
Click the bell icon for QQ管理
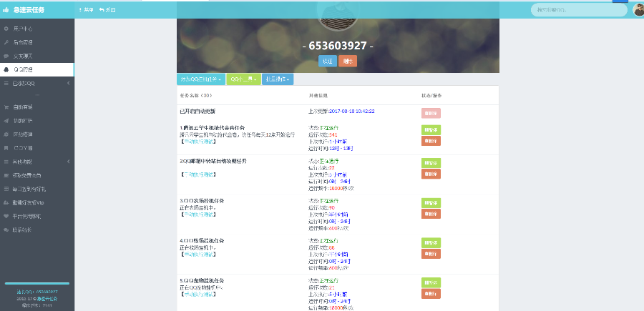pyautogui.click(x=6, y=69)
